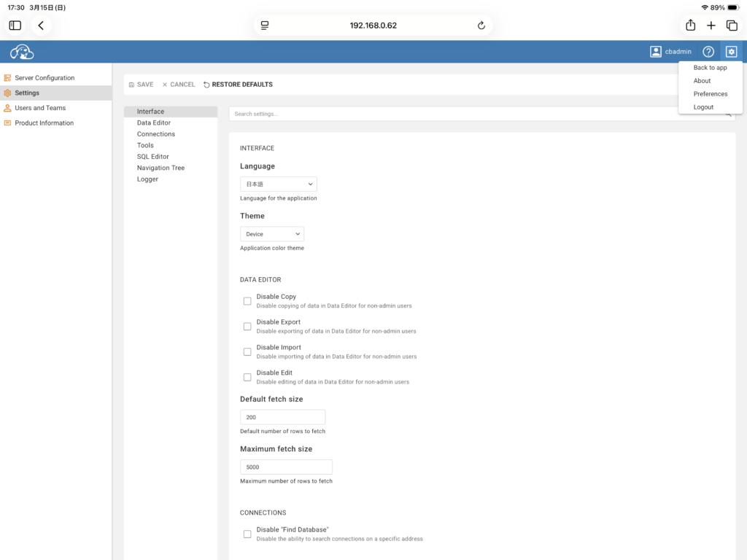Select Logout from the gear menu
This screenshot has width=747, height=560.
coord(703,107)
